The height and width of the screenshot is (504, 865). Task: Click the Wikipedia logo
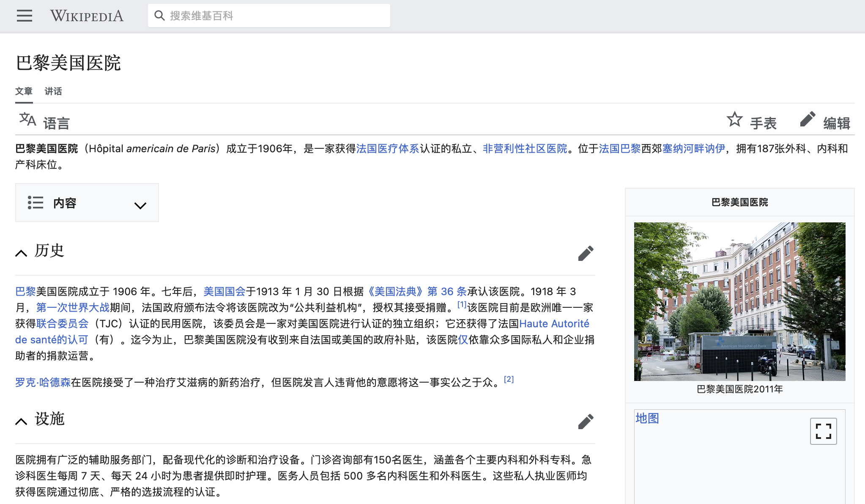coord(87,16)
